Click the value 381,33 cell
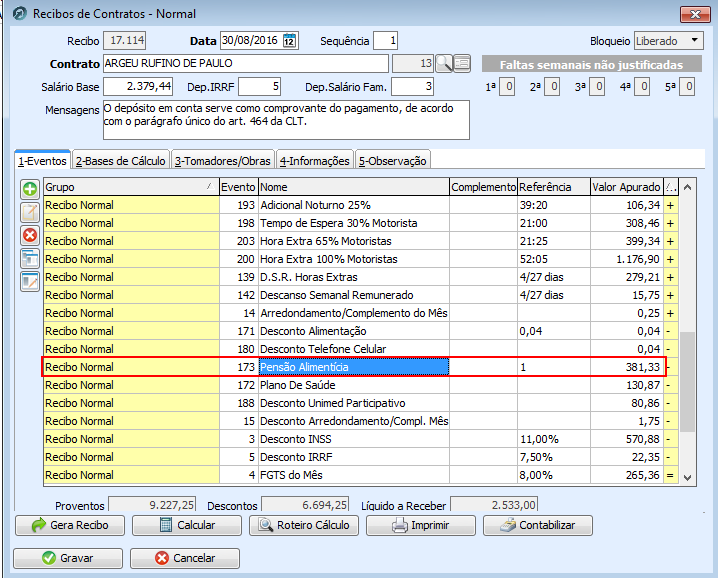The image size is (718, 578). [x=627, y=367]
